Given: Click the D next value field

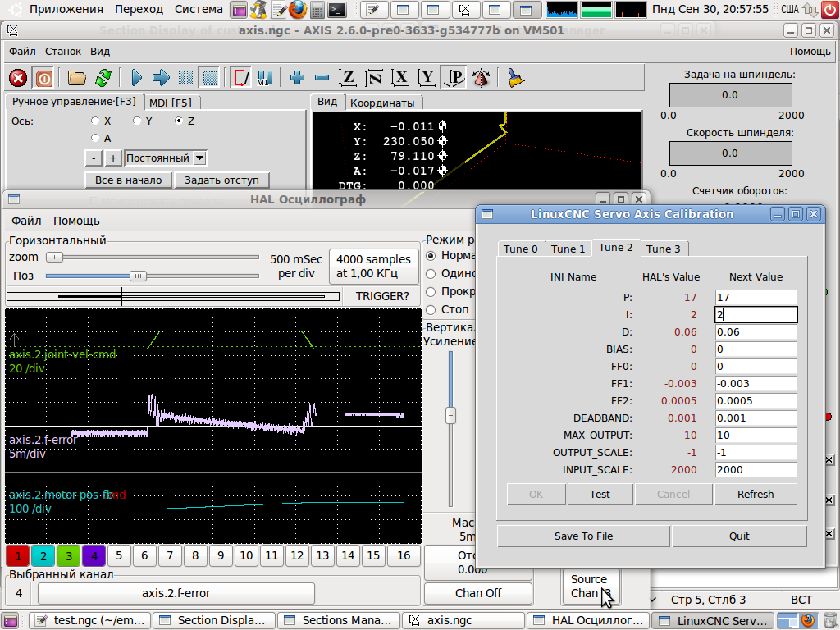Looking at the screenshot, I should [x=756, y=332].
